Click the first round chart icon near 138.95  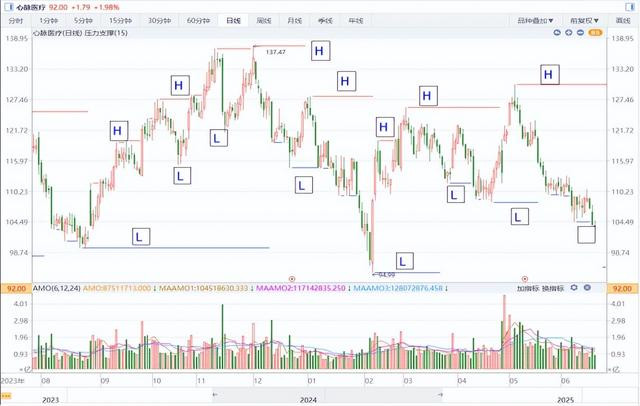point(557,32)
